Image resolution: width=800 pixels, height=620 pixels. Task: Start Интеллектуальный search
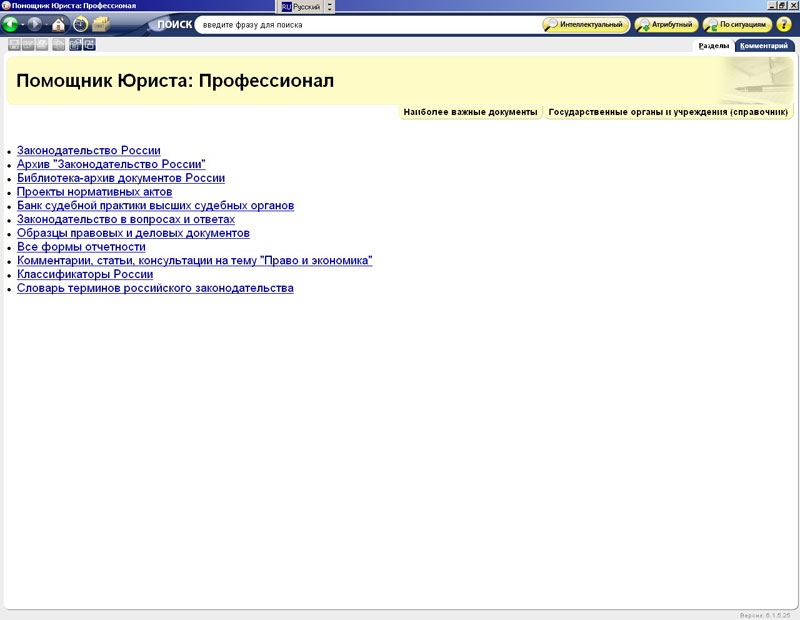click(x=586, y=24)
